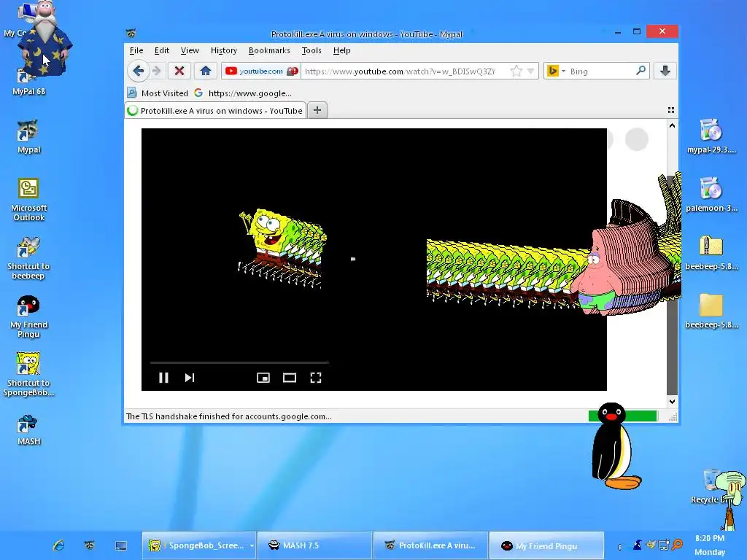Go back with the browser back arrow
This screenshot has height=560, width=747.
[x=138, y=71]
